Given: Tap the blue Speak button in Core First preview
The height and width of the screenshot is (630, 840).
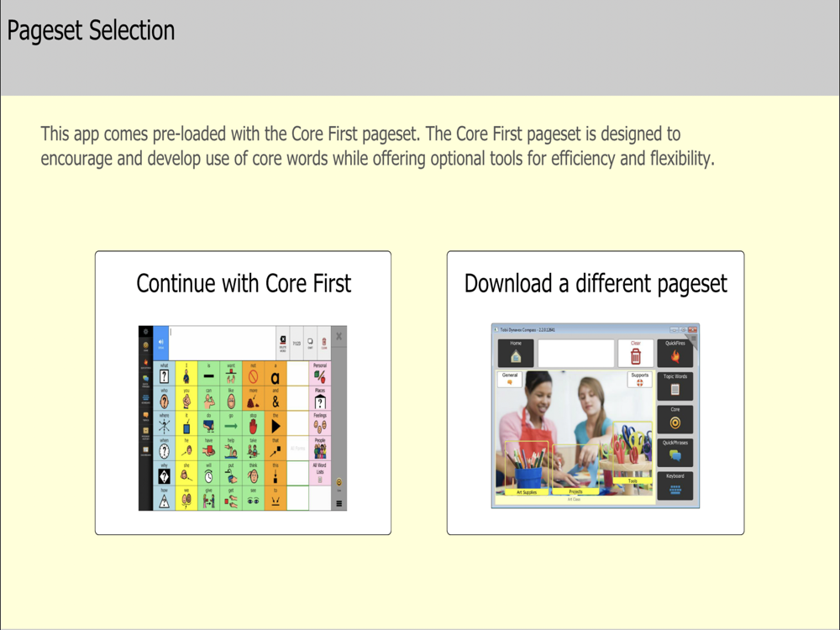Looking at the screenshot, I should tap(161, 344).
